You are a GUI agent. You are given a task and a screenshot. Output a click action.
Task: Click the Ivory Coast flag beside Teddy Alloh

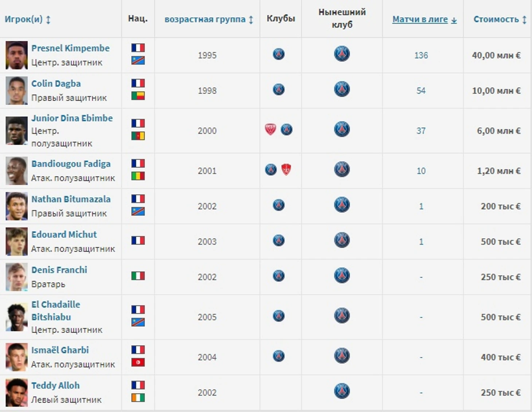138,398
